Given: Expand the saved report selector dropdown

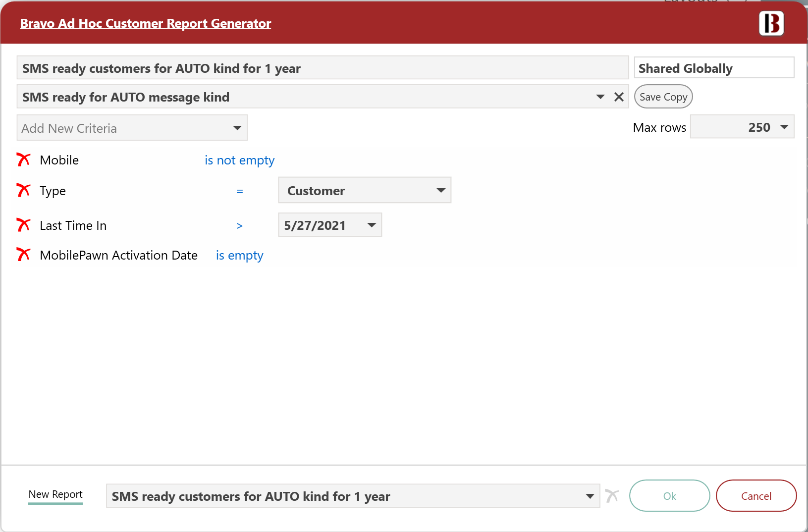Looking at the screenshot, I should click(x=590, y=496).
